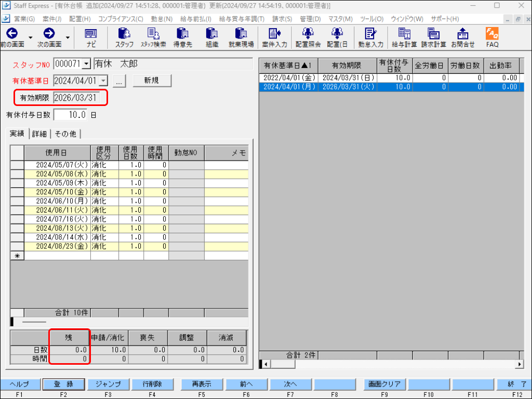Screen dimensions: 532x399
Task: Open the 給与計算 toolbar icon
Action: [404, 37]
